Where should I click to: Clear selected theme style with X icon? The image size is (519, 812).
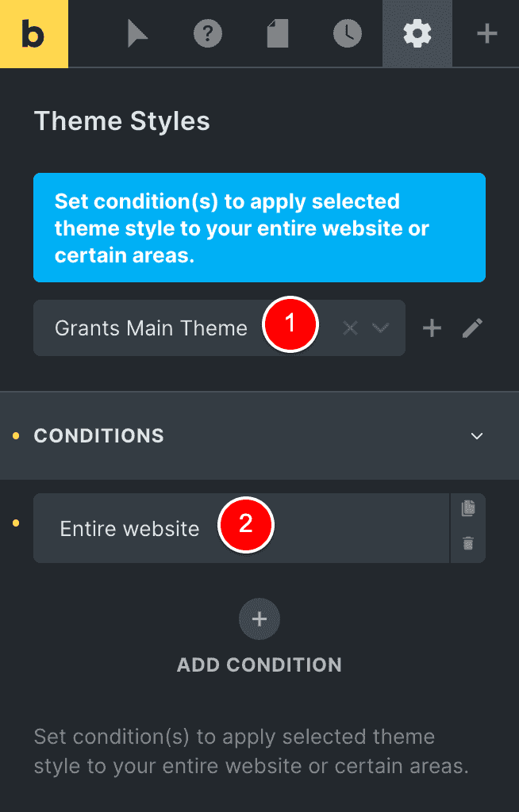coord(351,327)
